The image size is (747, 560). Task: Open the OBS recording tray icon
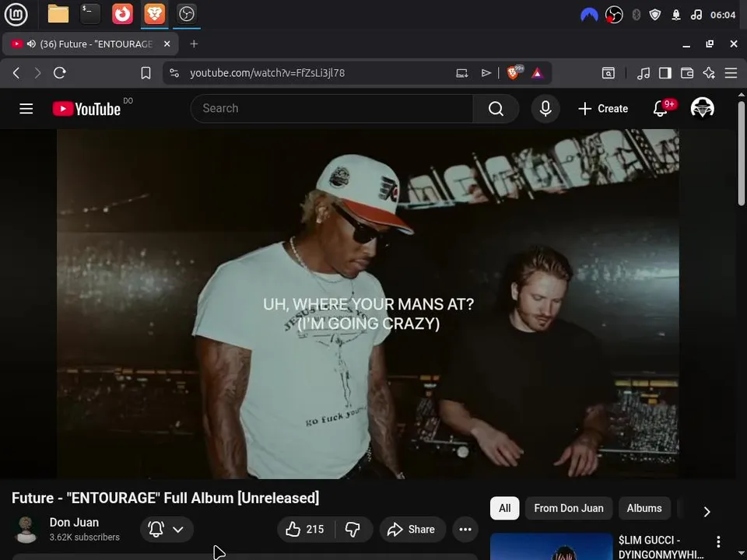point(614,15)
